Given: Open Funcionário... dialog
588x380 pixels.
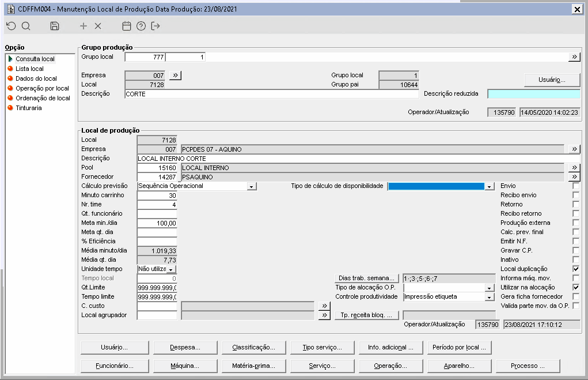Looking at the screenshot, I should click(x=115, y=366).
